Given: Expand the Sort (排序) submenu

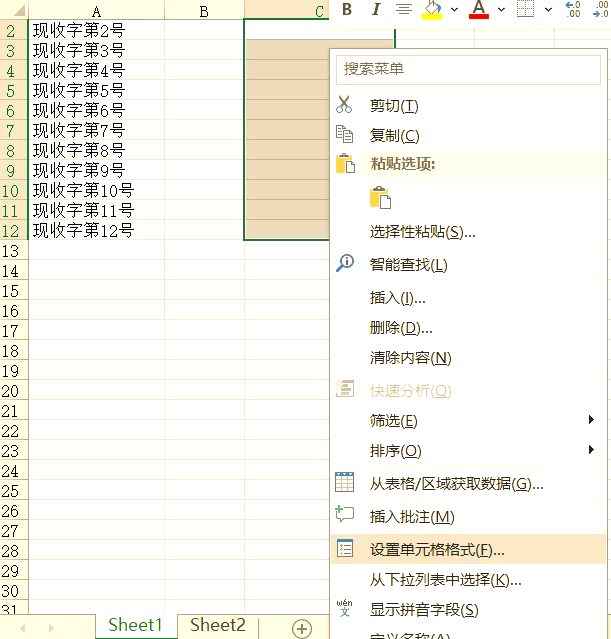Looking at the screenshot, I should pyautogui.click(x=468, y=451).
